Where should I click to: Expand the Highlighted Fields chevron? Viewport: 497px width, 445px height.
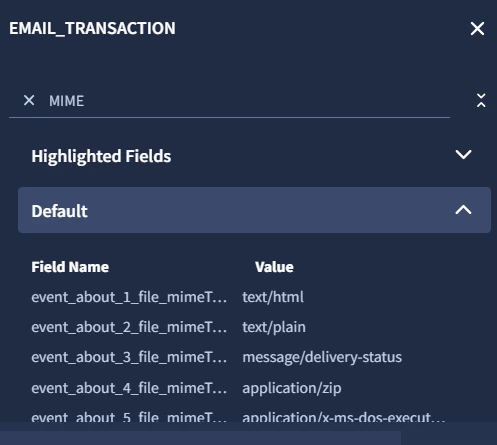pyautogui.click(x=463, y=155)
